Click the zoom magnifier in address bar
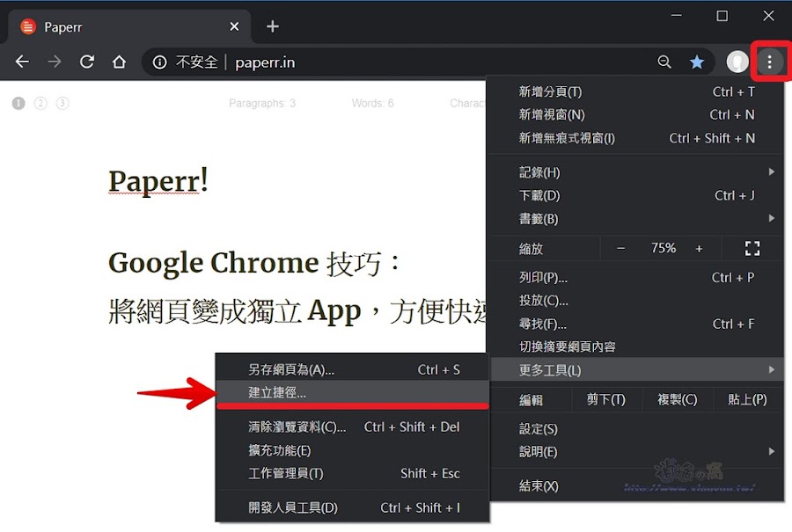Image resolution: width=792 pixels, height=532 pixels. [x=664, y=62]
